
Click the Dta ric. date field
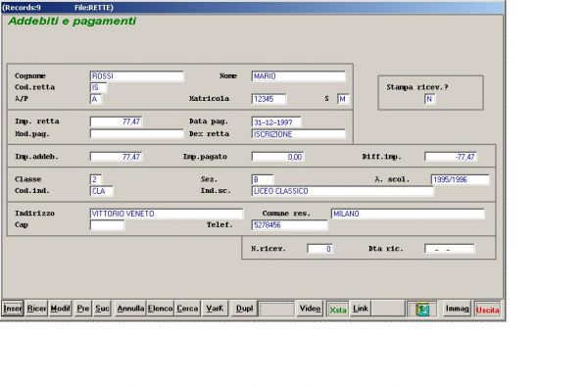pos(449,249)
